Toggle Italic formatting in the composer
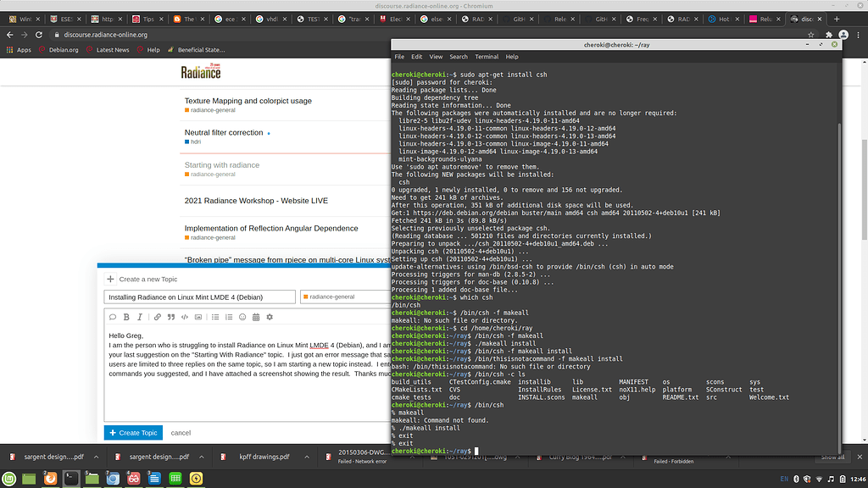This screenshot has width=868, height=488. [139, 316]
